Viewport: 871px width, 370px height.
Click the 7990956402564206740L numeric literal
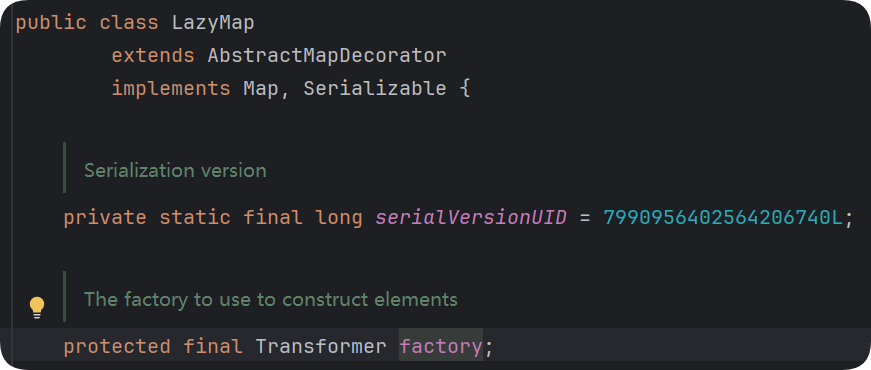[723, 217]
